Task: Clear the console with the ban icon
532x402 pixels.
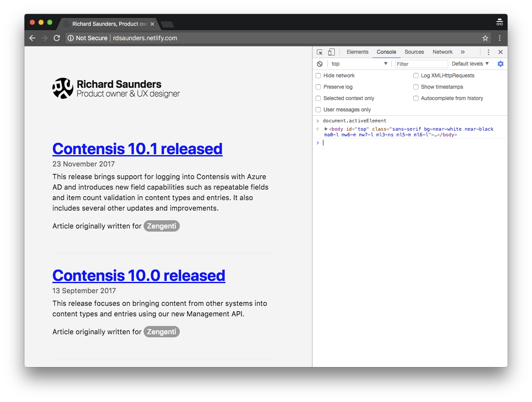Action: 320,64
